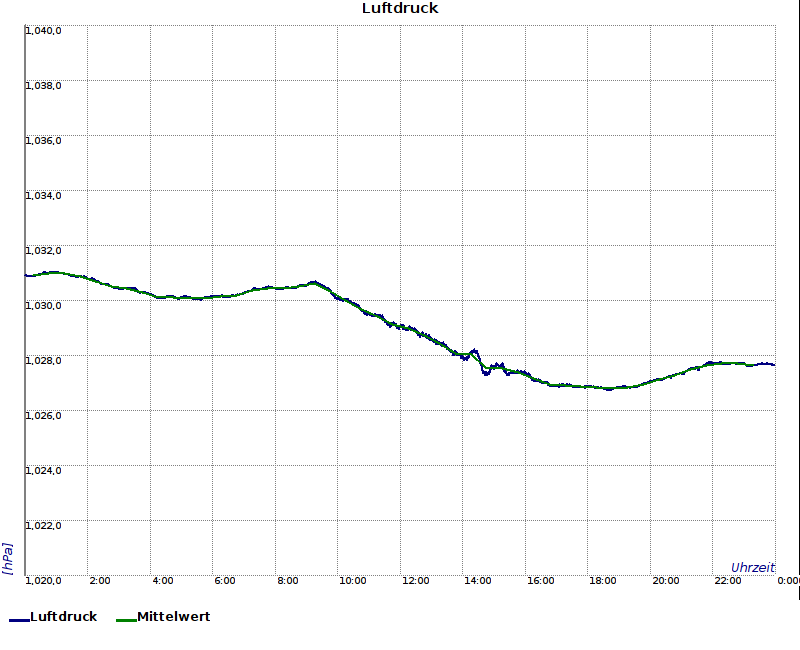Click the 1,040,0 y-axis value
This screenshot has width=800, height=650.
43,31
